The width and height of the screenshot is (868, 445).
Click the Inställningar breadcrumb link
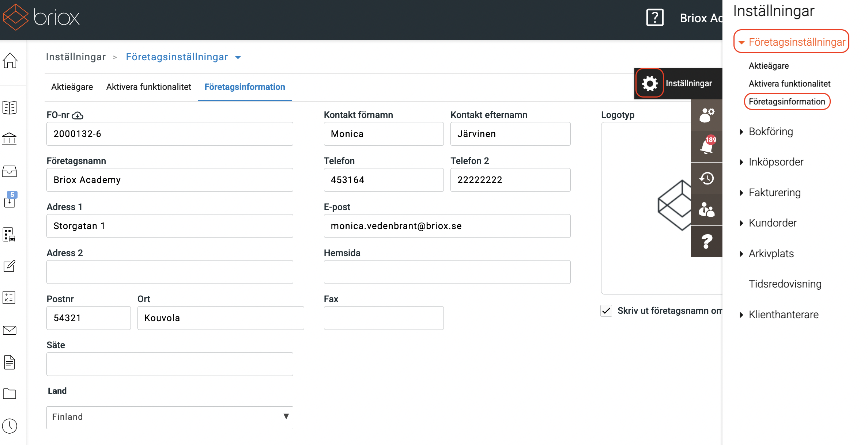click(76, 57)
